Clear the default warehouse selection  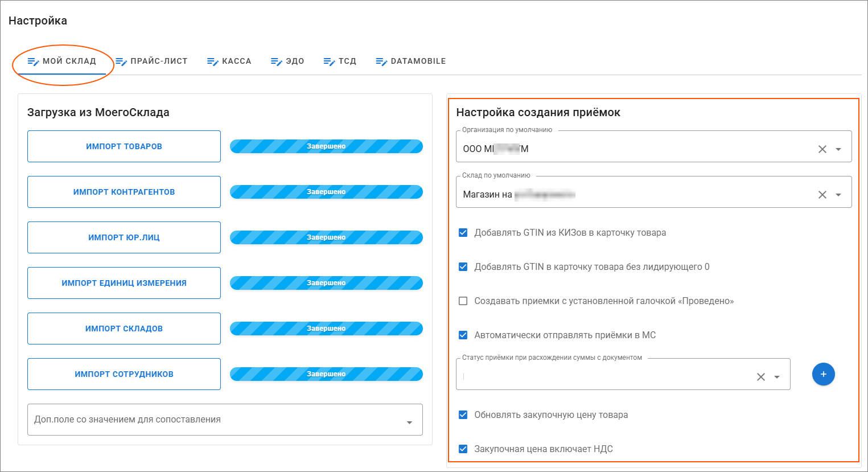point(822,195)
